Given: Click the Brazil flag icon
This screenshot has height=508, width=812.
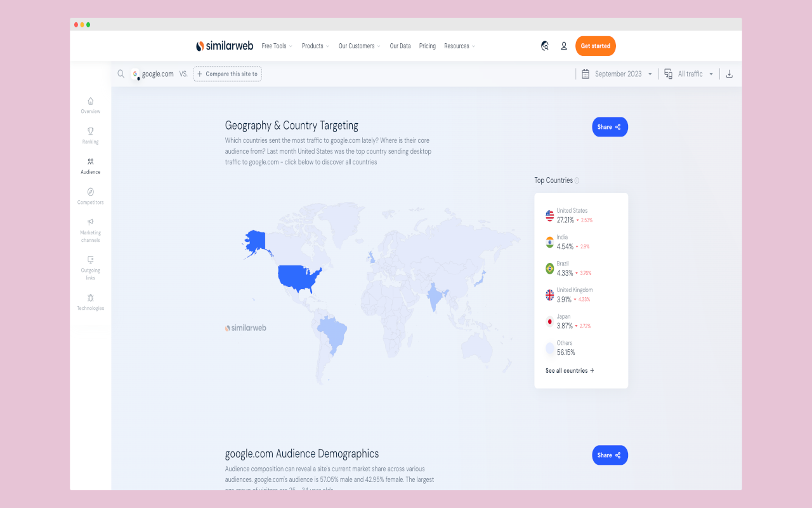Looking at the screenshot, I should (x=549, y=269).
